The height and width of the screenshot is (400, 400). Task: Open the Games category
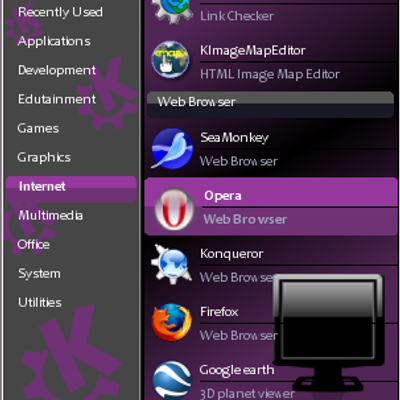point(38,128)
